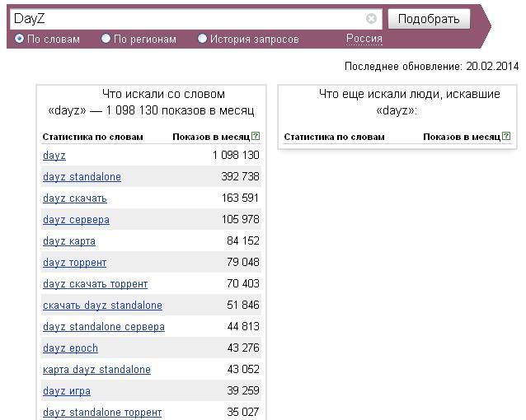Click the right 'Статистика по словам' column header
This screenshot has width=526, height=420.
point(334,137)
